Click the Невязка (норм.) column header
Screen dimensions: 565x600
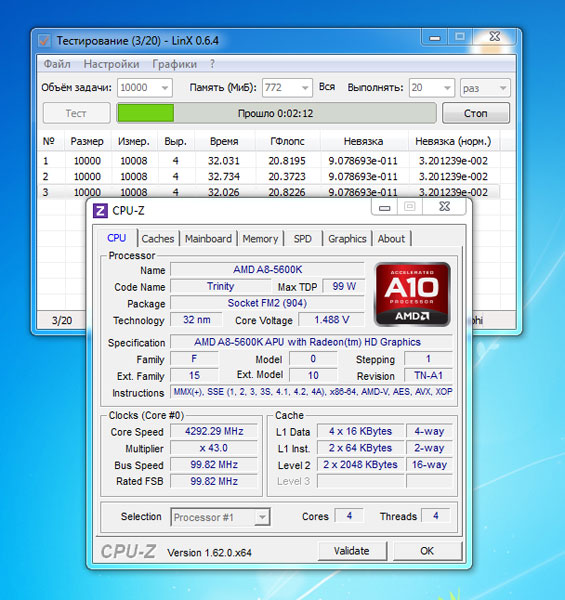click(453, 141)
